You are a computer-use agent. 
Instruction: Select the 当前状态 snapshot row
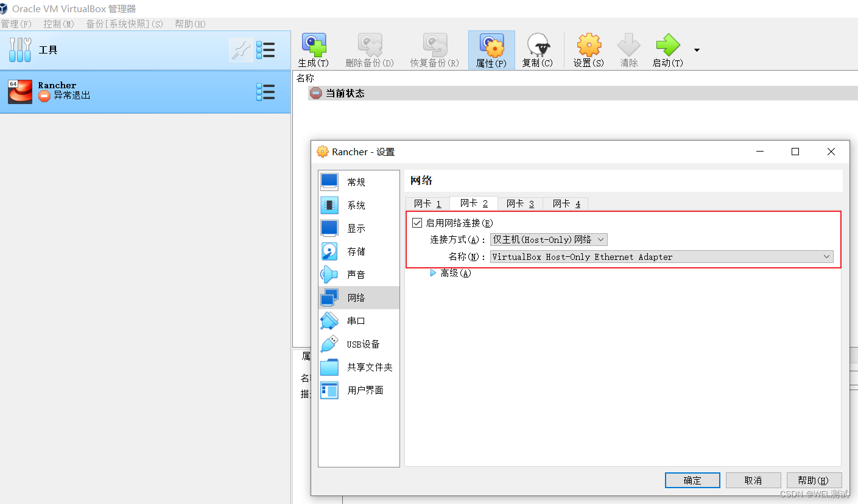point(582,93)
